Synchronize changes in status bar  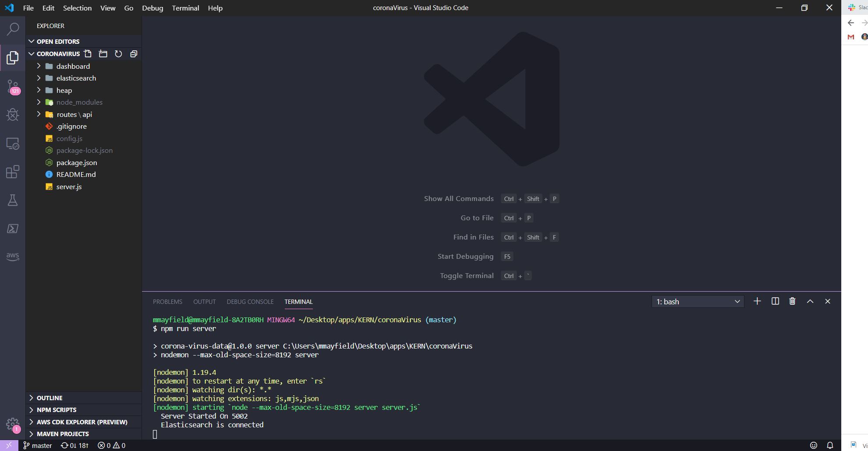click(74, 445)
